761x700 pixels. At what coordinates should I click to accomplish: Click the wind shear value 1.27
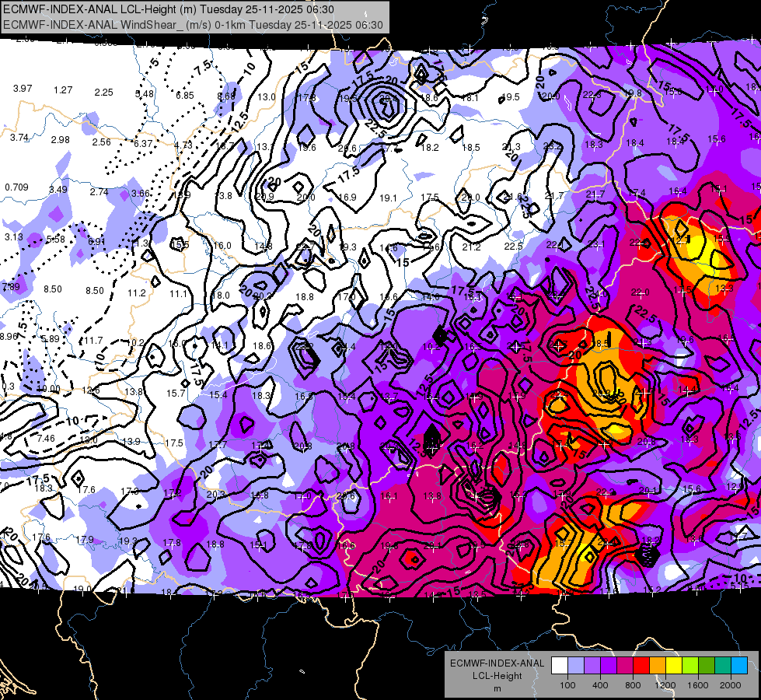pos(63,90)
